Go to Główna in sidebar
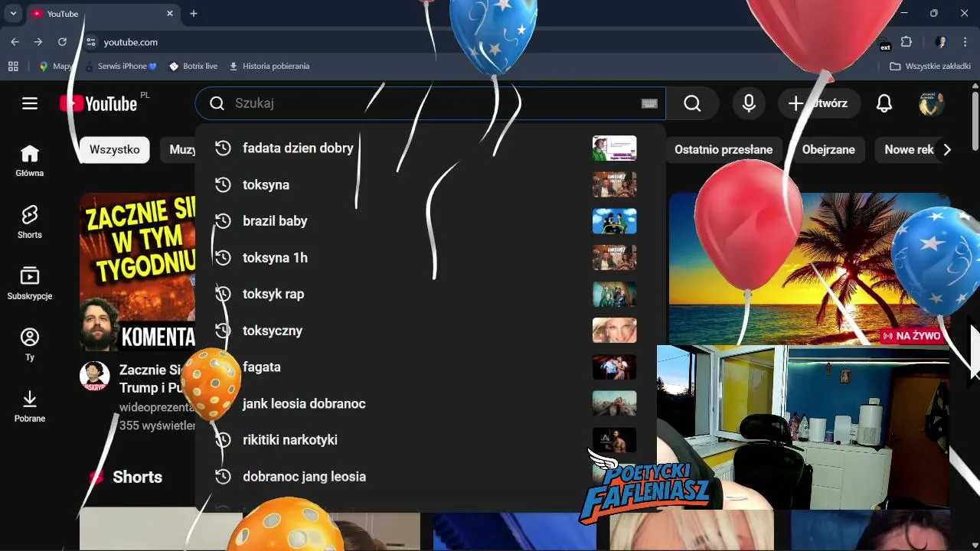 pos(30,161)
